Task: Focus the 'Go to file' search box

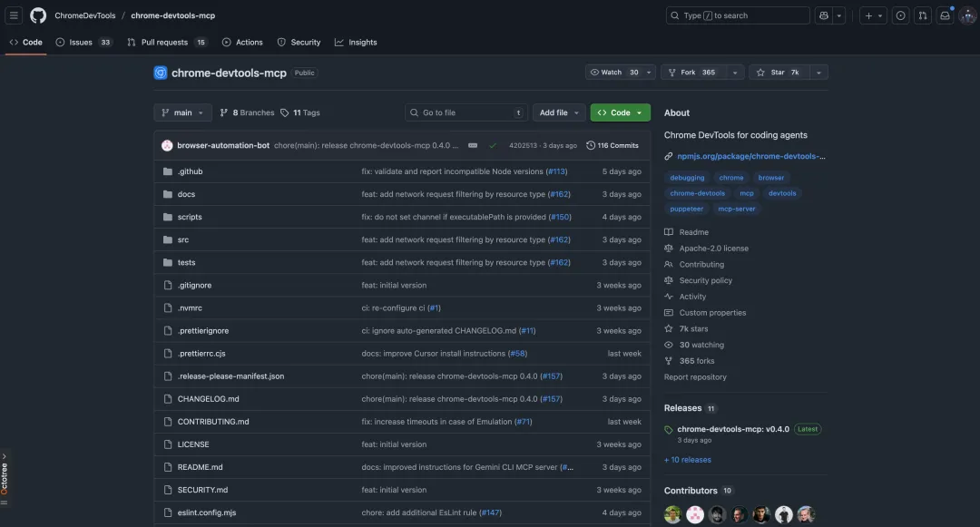Action: click(465, 113)
